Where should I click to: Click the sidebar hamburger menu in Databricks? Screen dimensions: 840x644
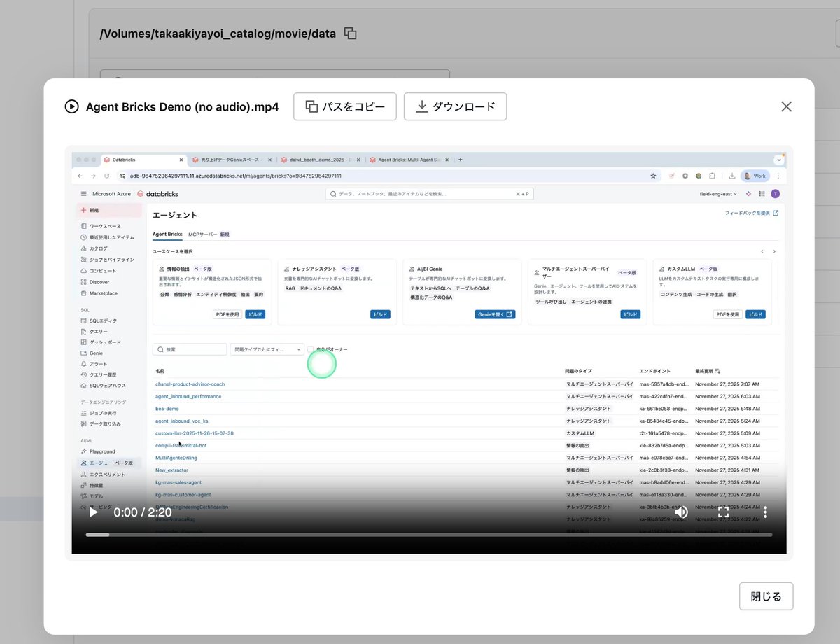point(83,194)
